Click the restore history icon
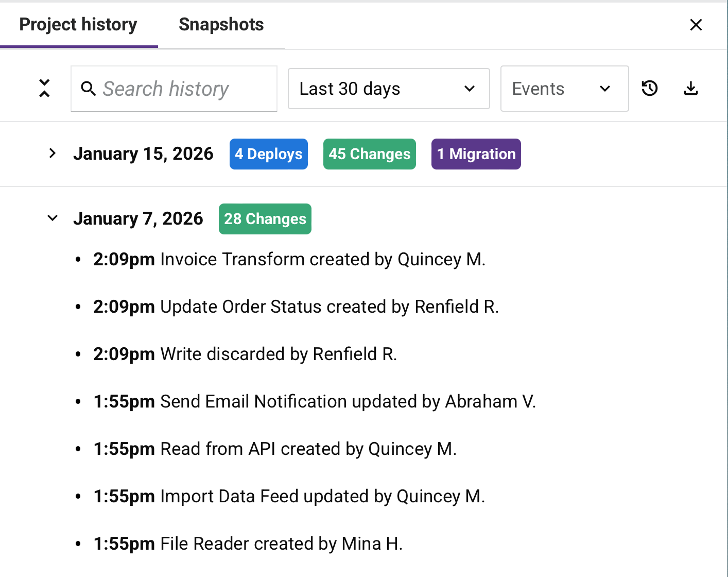 click(x=650, y=88)
